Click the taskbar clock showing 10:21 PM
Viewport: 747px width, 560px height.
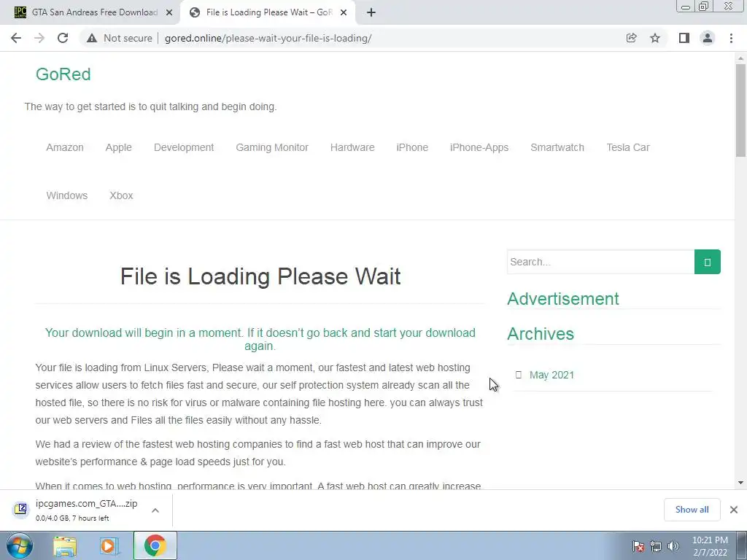pyautogui.click(x=710, y=546)
